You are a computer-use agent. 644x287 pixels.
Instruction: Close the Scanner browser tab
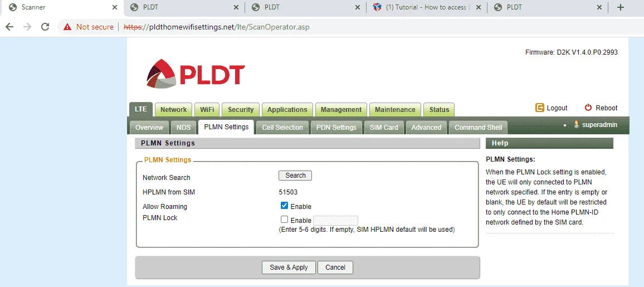115,7
